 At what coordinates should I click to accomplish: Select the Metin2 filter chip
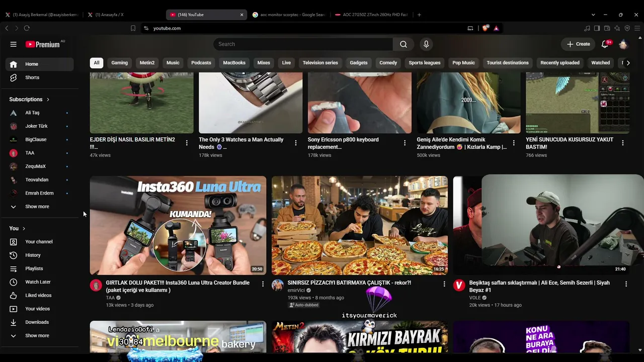tap(147, 63)
